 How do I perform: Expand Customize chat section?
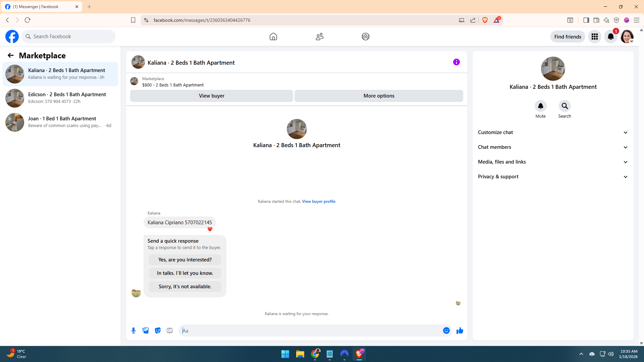point(553,132)
